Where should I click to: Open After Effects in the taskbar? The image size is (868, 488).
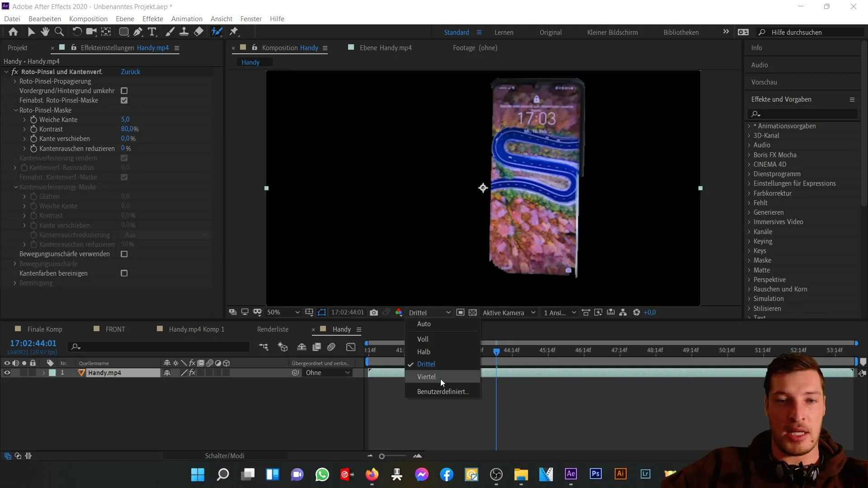point(571,474)
